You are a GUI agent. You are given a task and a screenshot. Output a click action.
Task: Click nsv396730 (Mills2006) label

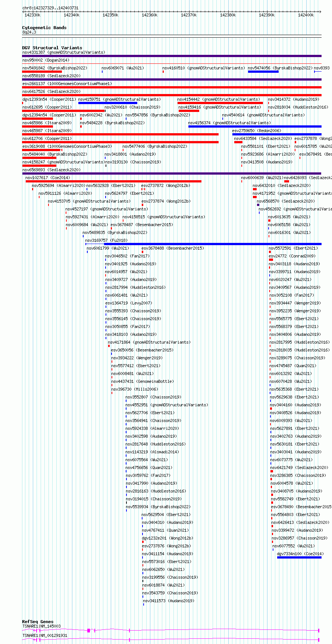[x=135, y=389]
